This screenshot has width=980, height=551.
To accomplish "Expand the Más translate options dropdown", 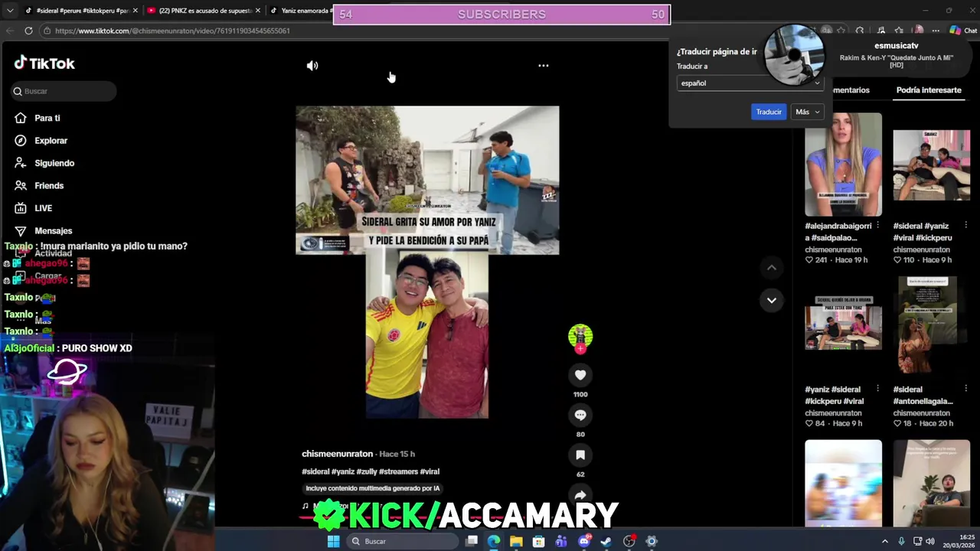I will point(807,112).
